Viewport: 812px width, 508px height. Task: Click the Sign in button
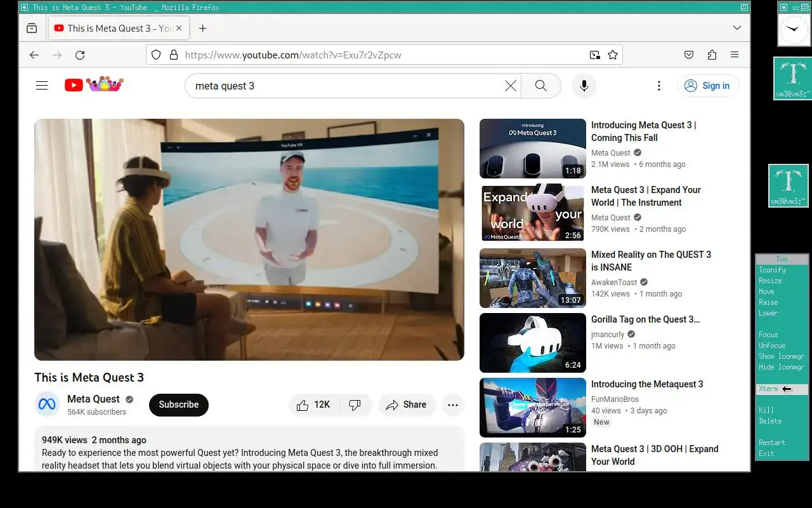click(708, 86)
